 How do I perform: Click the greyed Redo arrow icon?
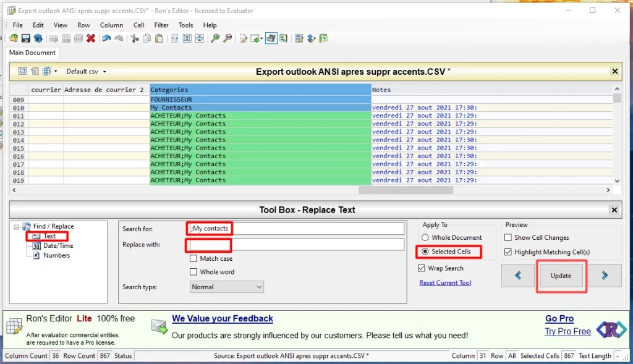[x=119, y=38]
